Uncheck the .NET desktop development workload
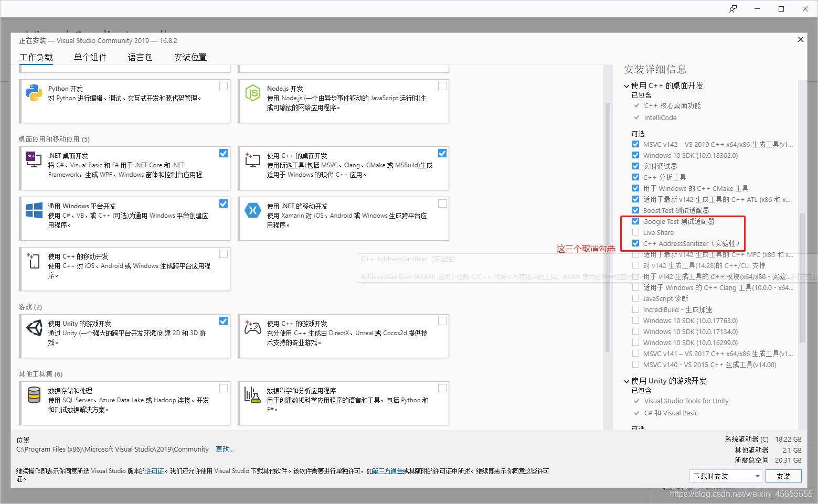This screenshot has width=818, height=504. [x=224, y=153]
